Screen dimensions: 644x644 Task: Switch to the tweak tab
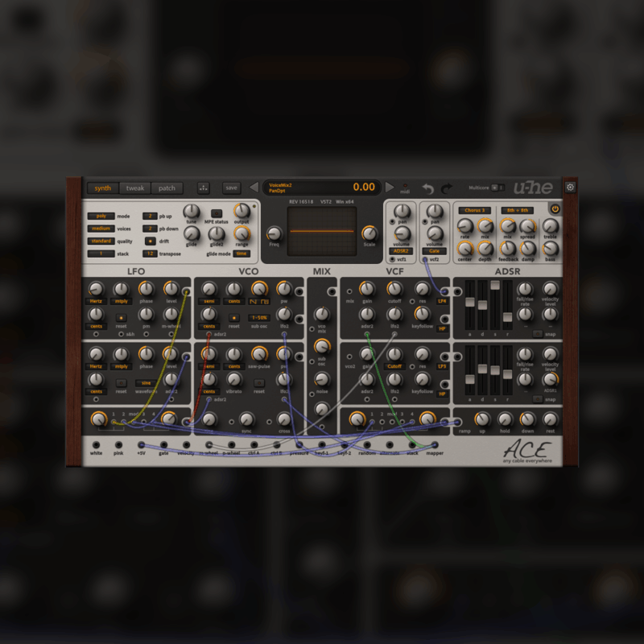pyautogui.click(x=135, y=188)
